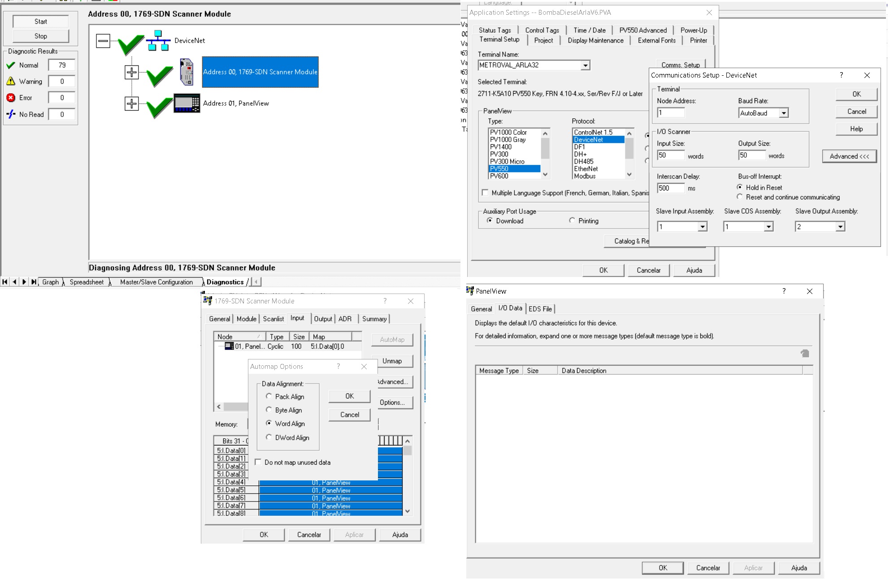Image resolution: width=894 pixels, height=588 pixels.
Task: Select Reset and continue communicating option
Action: pyautogui.click(x=740, y=197)
